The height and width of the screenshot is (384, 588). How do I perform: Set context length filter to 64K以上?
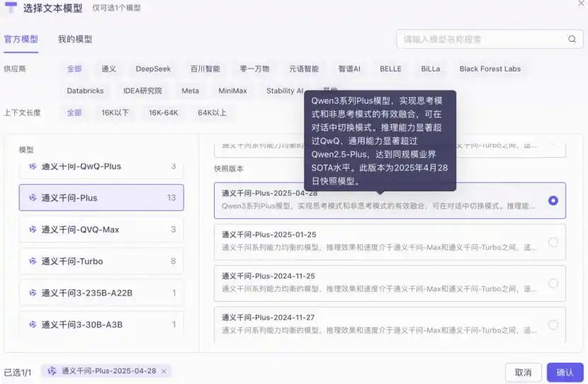tap(213, 113)
